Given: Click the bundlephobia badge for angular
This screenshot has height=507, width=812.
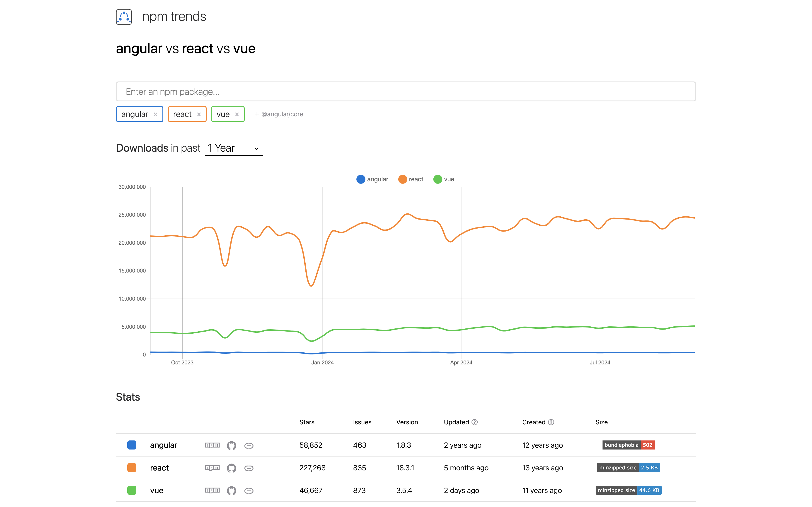Looking at the screenshot, I should 628,445.
